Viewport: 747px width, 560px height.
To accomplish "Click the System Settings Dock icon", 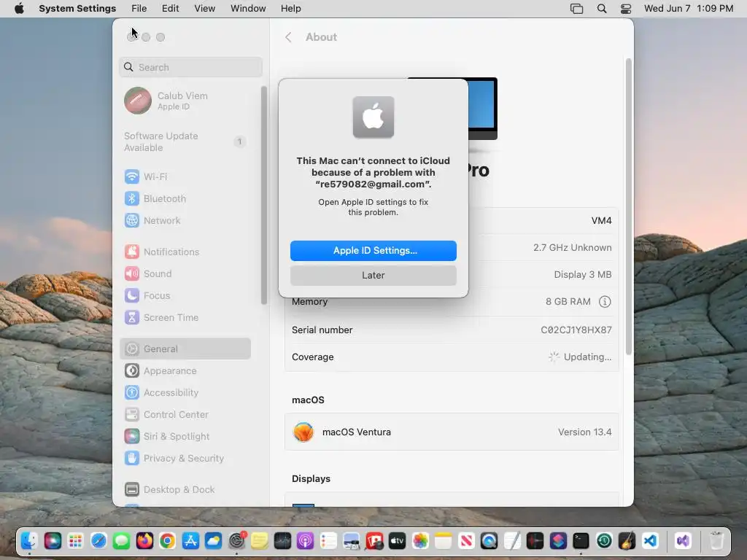I will click(x=236, y=541).
